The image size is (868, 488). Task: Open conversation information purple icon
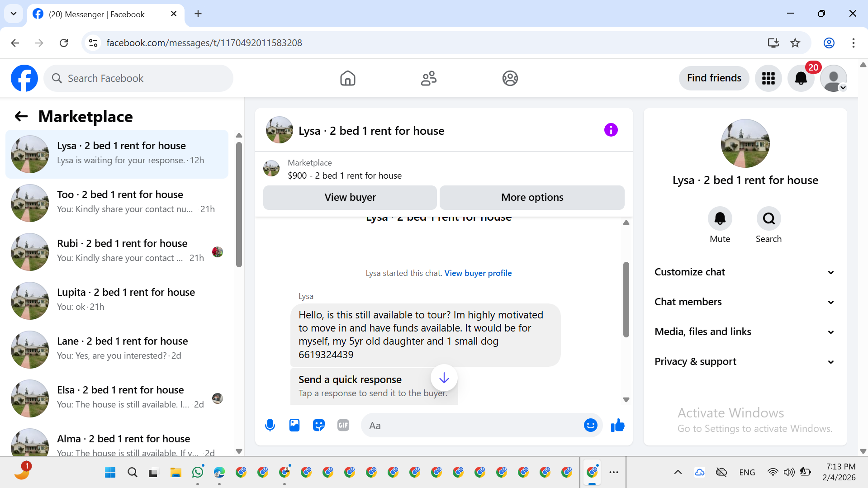pos(611,130)
